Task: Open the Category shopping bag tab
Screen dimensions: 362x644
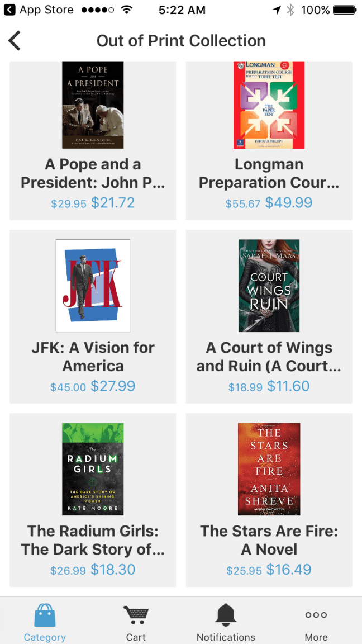Action: pyautogui.click(x=45, y=615)
